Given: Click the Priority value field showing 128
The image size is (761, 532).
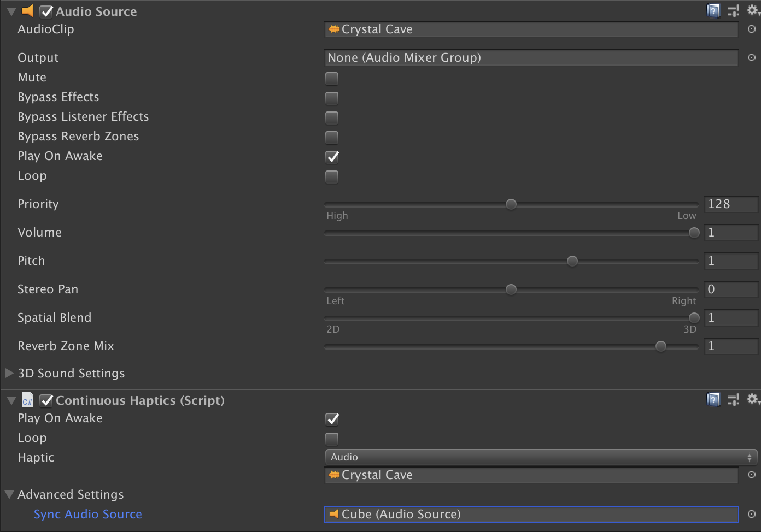Looking at the screenshot, I should pyautogui.click(x=731, y=204).
